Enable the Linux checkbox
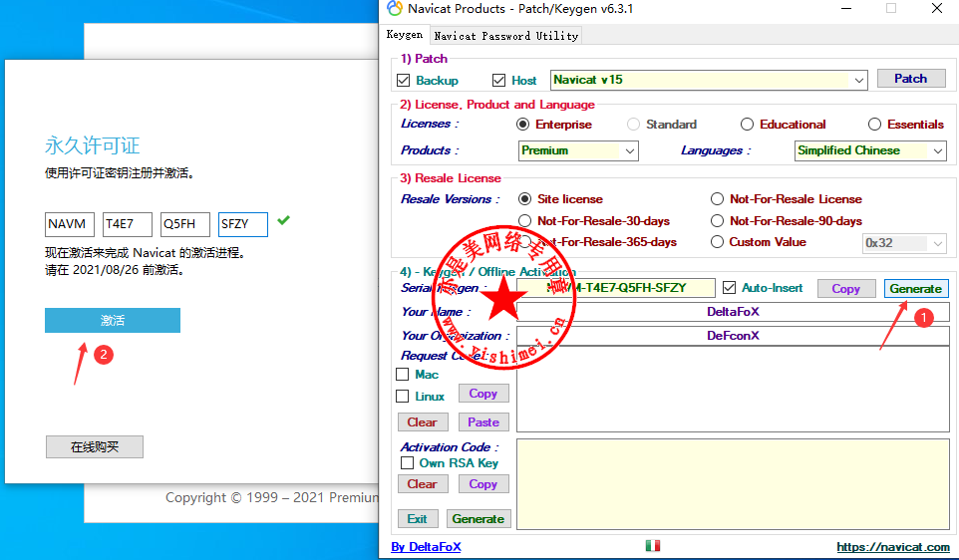Viewport: 959px width, 560px height. click(403, 397)
